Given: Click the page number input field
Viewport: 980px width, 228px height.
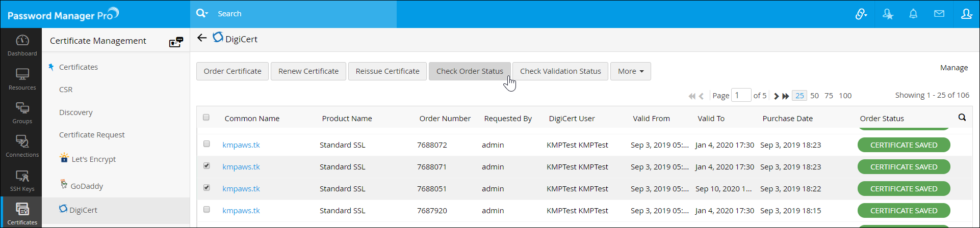Looking at the screenshot, I should [741, 95].
